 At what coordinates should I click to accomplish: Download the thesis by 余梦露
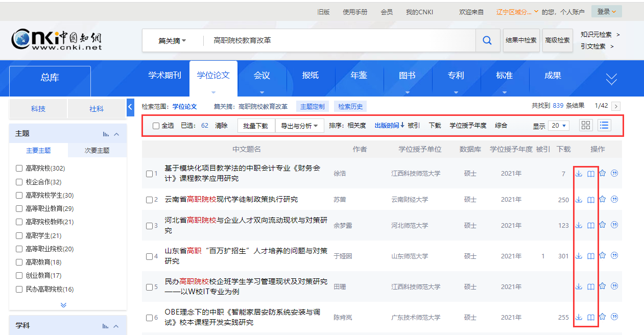click(x=579, y=225)
